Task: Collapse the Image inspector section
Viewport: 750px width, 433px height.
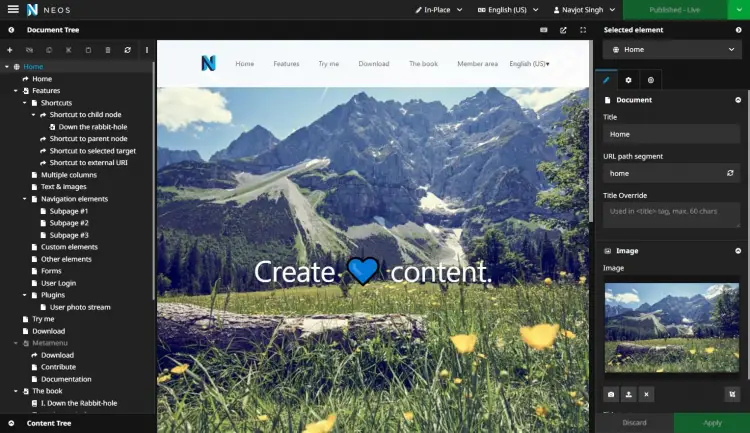Action: (x=738, y=251)
